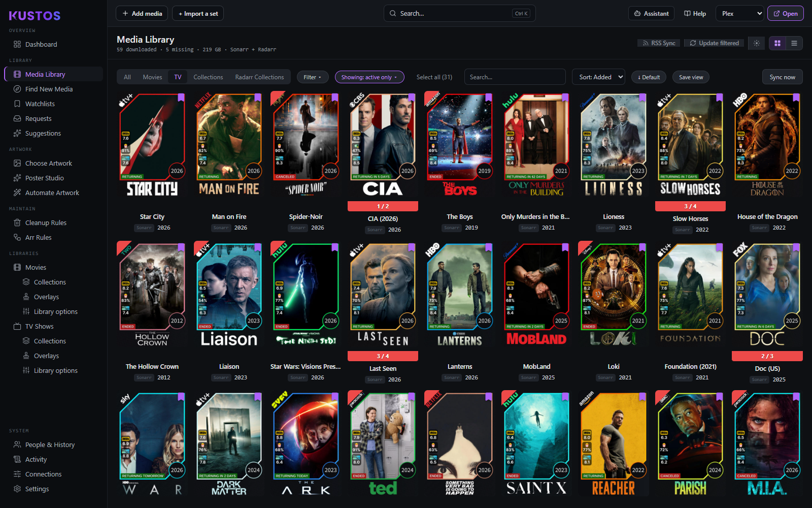Open the Dashboard sidebar icon
Image resolution: width=812 pixels, height=508 pixels.
pyautogui.click(x=17, y=44)
